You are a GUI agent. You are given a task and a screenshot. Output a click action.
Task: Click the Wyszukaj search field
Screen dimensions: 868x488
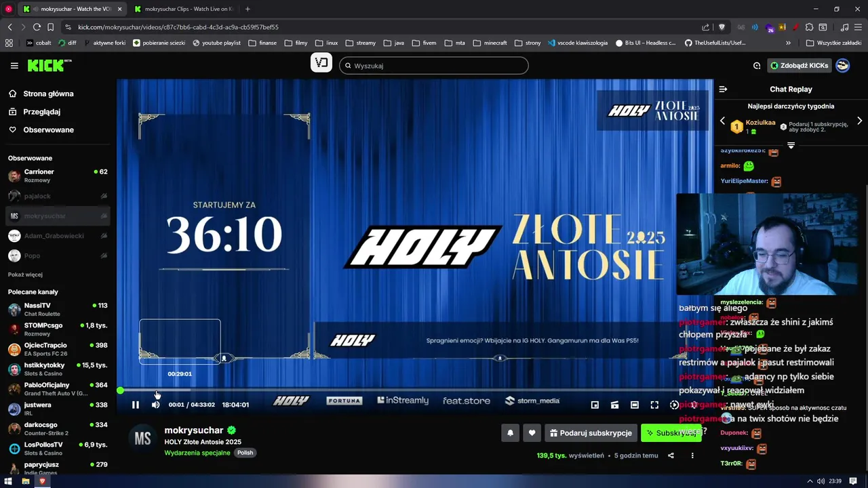click(x=434, y=66)
